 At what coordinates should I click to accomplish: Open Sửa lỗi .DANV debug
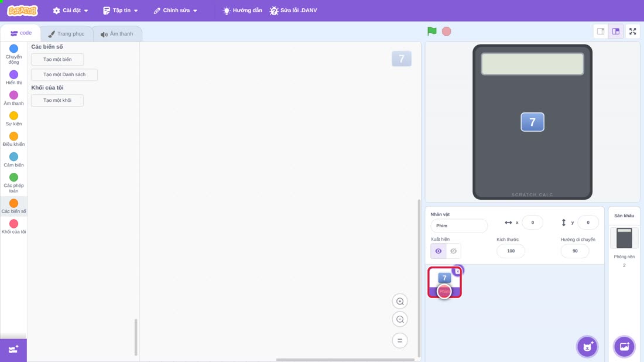pos(293,11)
